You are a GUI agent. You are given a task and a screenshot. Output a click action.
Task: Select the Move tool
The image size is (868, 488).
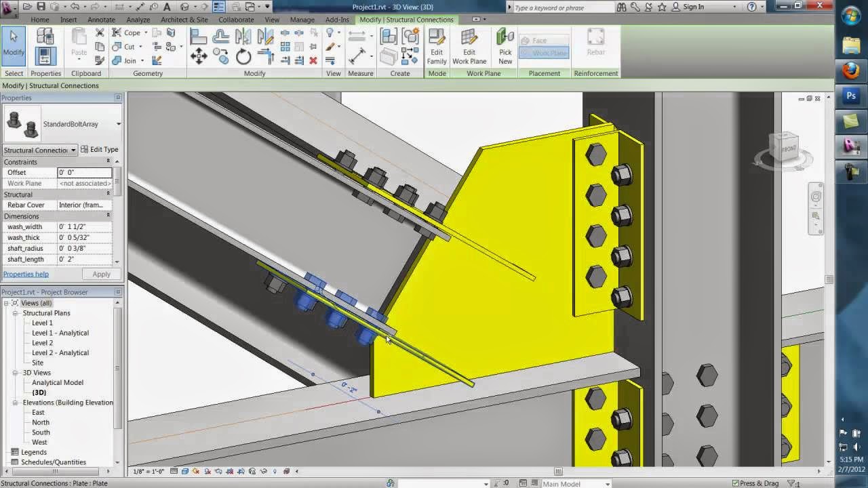(199, 56)
